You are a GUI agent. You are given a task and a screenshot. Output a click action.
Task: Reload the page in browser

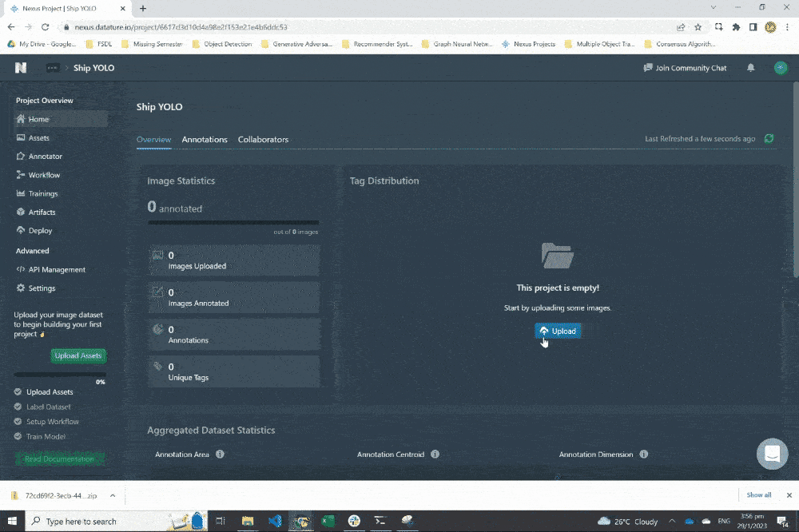coord(46,27)
